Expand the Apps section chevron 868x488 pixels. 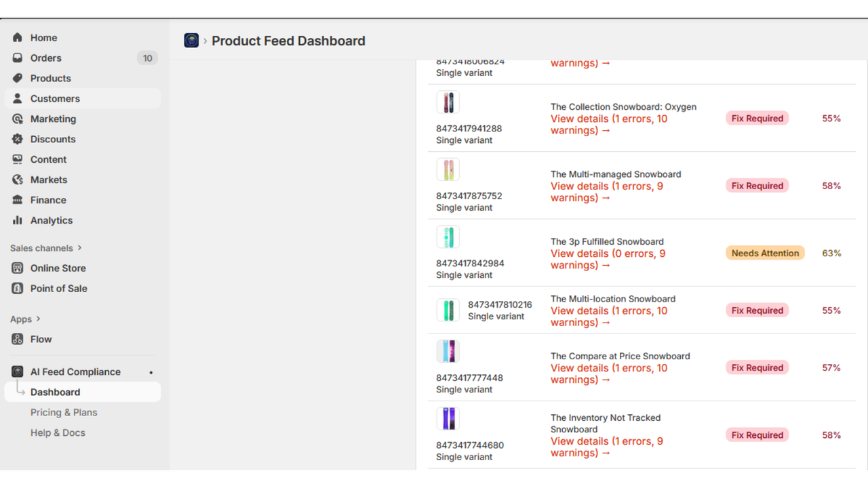pyautogui.click(x=39, y=319)
